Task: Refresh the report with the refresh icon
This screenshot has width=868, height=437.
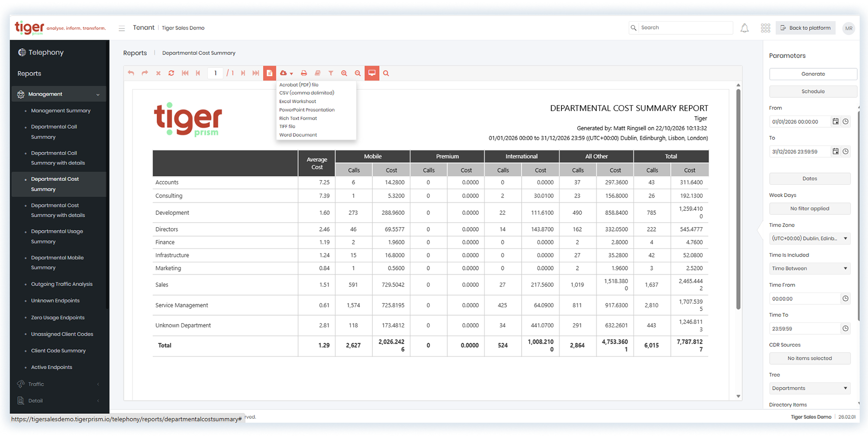Action: [171, 73]
